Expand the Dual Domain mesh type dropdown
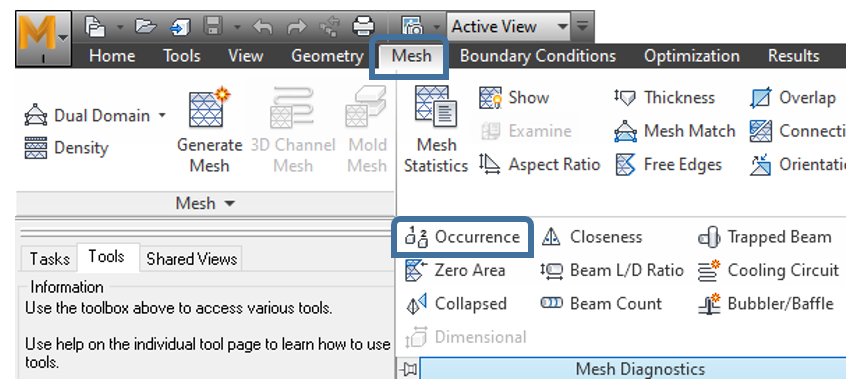This screenshot has height=392, width=865. [x=162, y=116]
